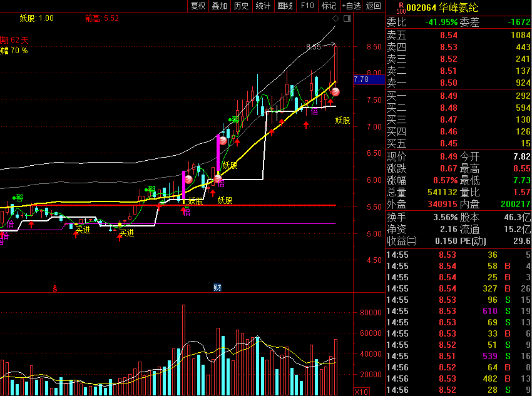532x396 pixels.
Task: Select the 买五 8.45 bid row
Action: tap(459, 143)
